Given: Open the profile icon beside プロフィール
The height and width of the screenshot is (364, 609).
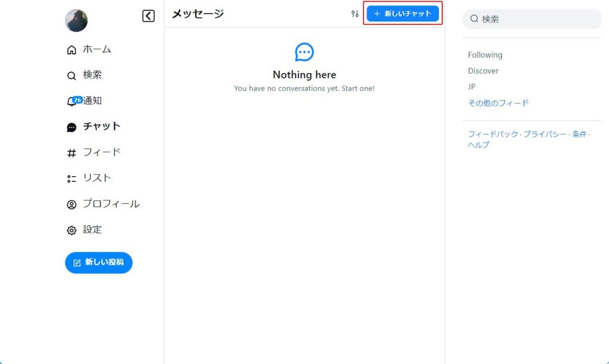Looking at the screenshot, I should click(x=71, y=205).
